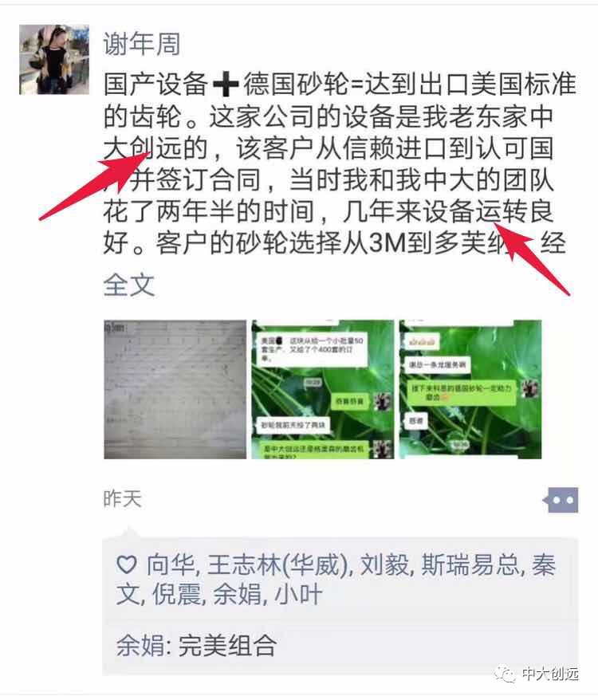Viewport: 598px width, 700px height.
Task: Tap the comment and like bubble icon
Action: [561, 500]
